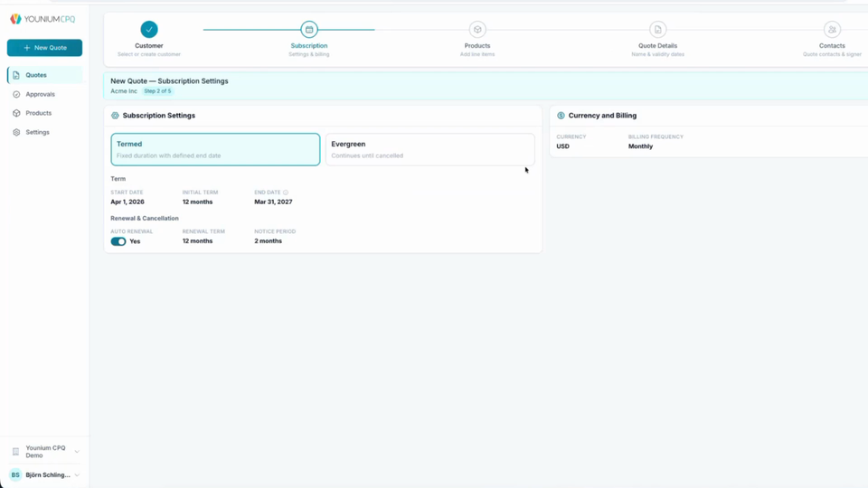The width and height of the screenshot is (868, 488).
Task: Open the Products step cube icon
Action: click(x=477, y=30)
